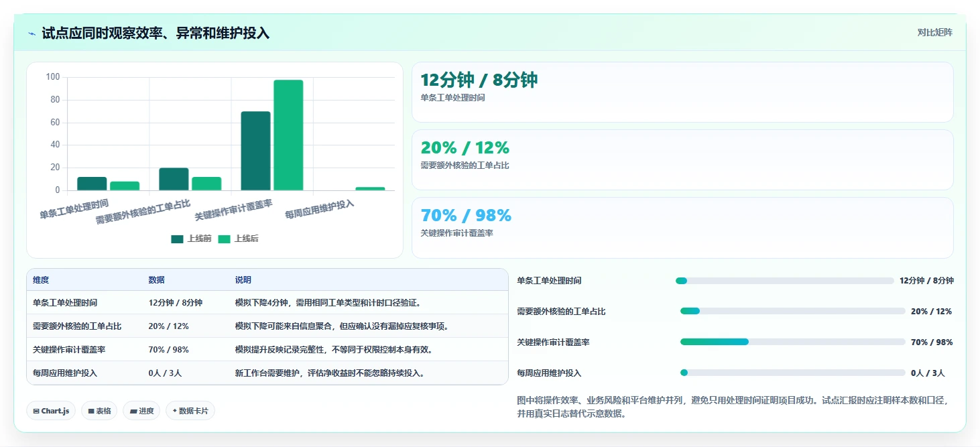Open the 70% / 98% data card
980x447 pixels.
[x=682, y=227]
